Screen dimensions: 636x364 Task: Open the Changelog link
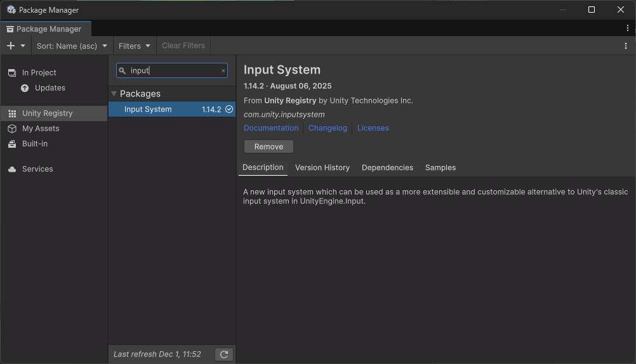pyautogui.click(x=328, y=128)
